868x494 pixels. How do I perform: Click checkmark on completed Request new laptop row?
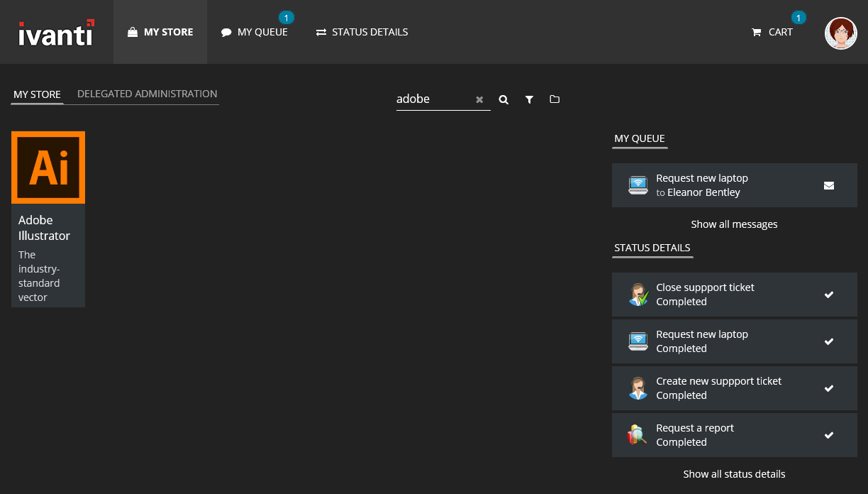coord(829,341)
